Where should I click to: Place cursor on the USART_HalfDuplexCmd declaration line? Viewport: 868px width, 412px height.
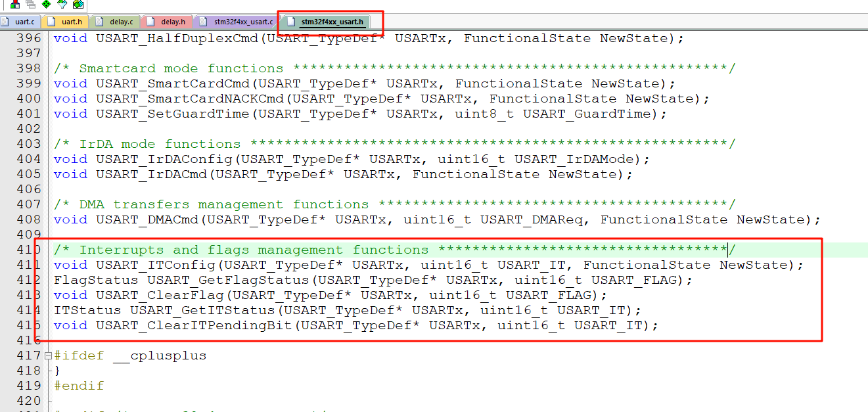coord(369,38)
